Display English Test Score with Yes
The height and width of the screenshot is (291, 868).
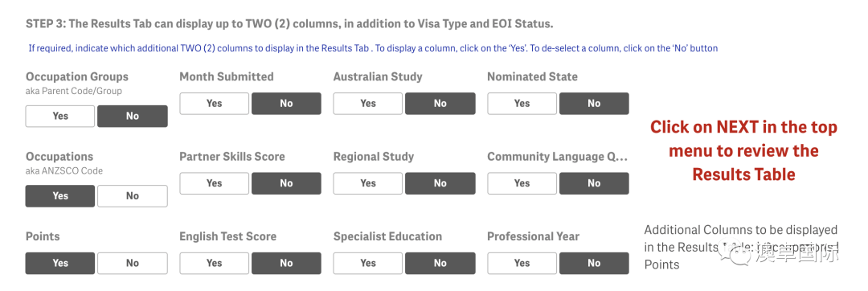215,264
